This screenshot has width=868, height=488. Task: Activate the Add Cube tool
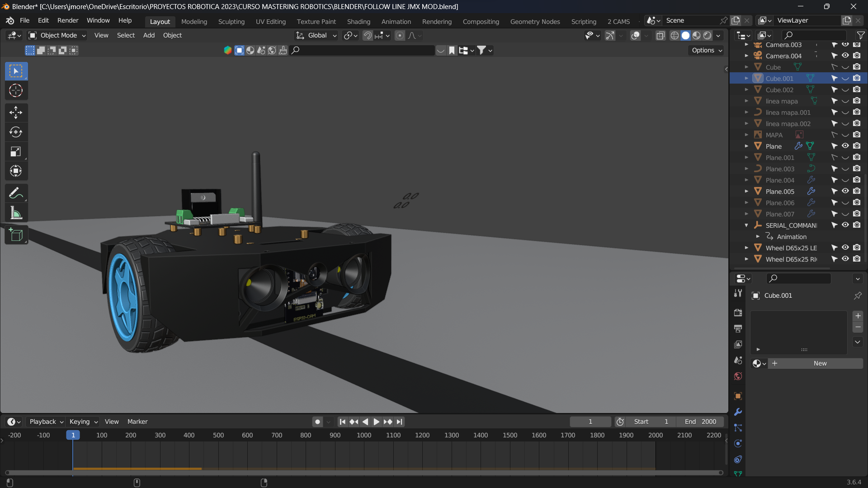tap(16, 235)
